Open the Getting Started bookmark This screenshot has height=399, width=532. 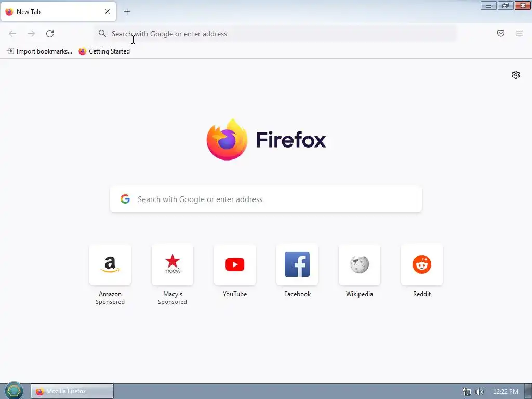(104, 51)
